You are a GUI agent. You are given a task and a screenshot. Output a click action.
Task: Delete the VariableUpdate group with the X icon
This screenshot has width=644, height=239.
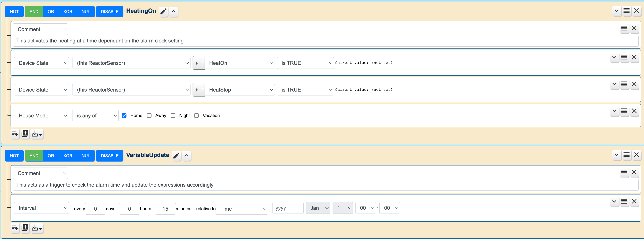[x=636, y=155]
